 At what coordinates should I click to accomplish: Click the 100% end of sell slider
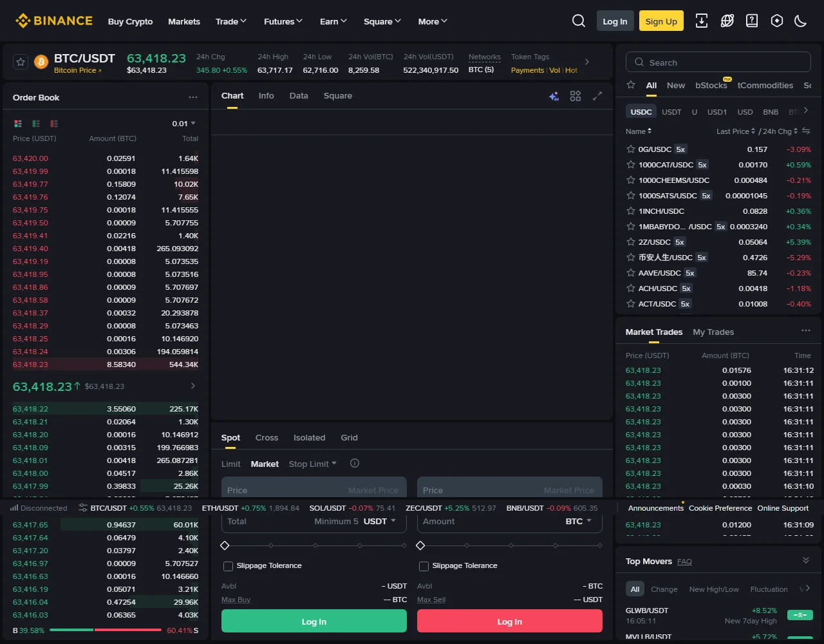(x=600, y=545)
